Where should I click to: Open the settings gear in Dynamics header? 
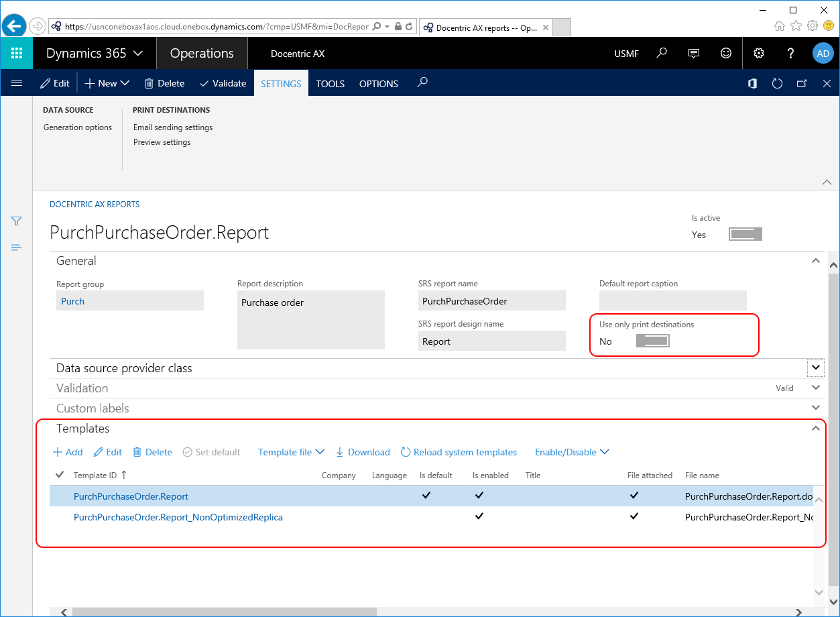759,53
